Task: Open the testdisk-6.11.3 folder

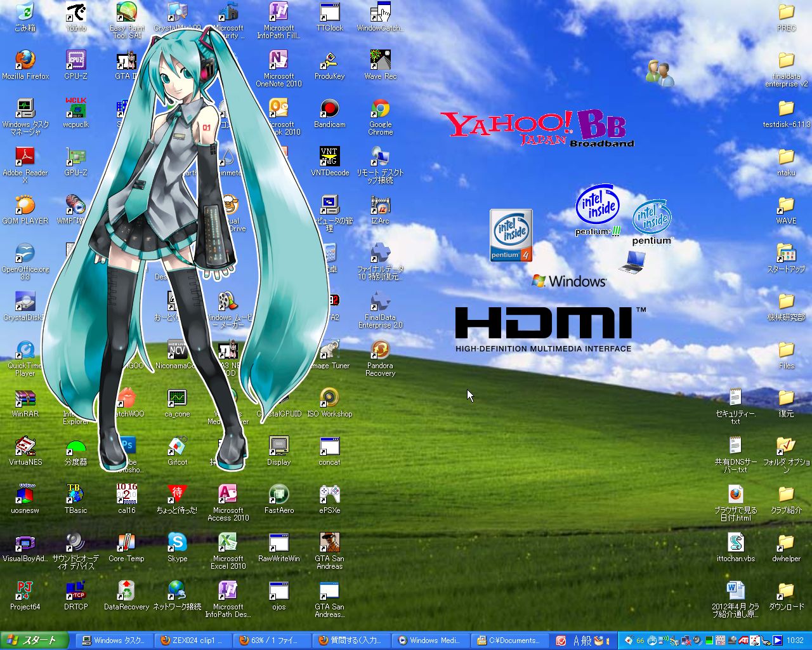Action: (x=787, y=113)
